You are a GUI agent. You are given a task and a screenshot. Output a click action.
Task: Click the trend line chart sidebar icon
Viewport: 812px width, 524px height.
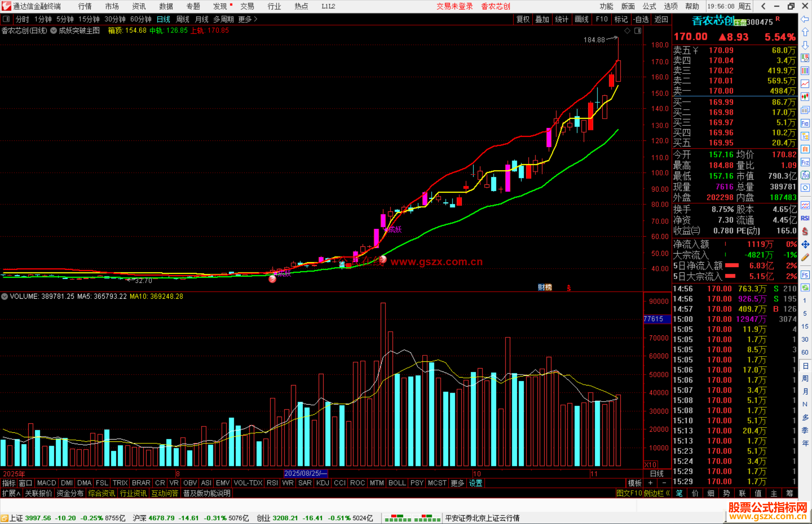pos(805,84)
